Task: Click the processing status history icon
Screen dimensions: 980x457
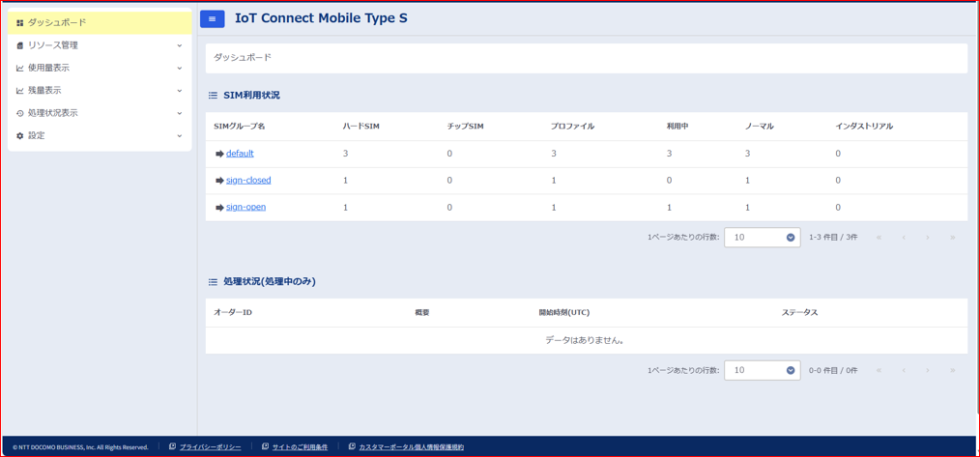Action: (20, 113)
